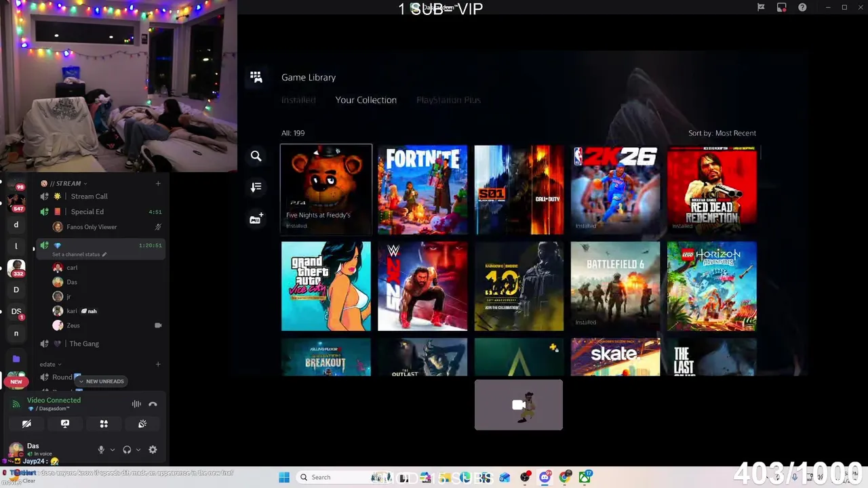Open the checkpoint flag icon in title bar
The height and width of the screenshot is (488, 868).
(761, 7)
